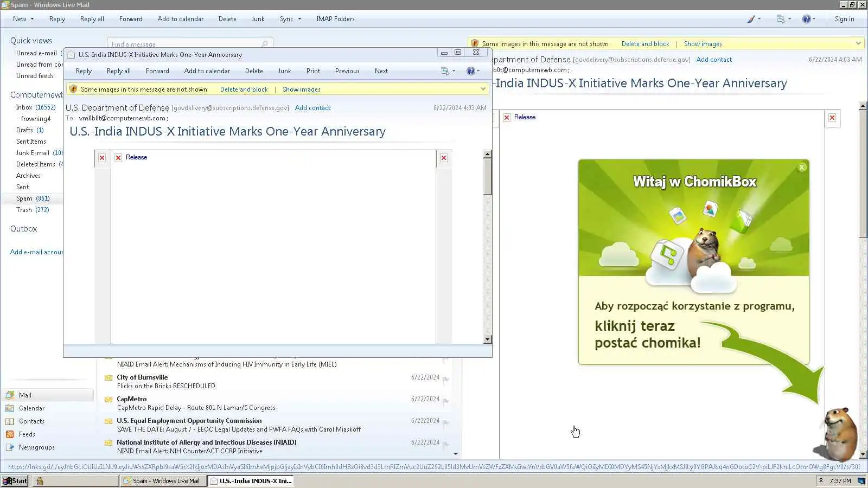Open the Feeds shortcut icon
The width and height of the screenshot is (868, 488).
[10, 434]
